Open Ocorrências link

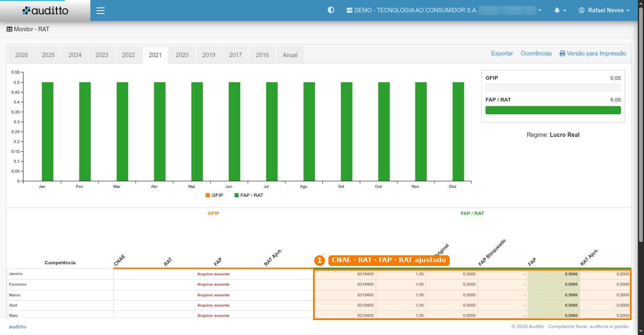pos(536,53)
